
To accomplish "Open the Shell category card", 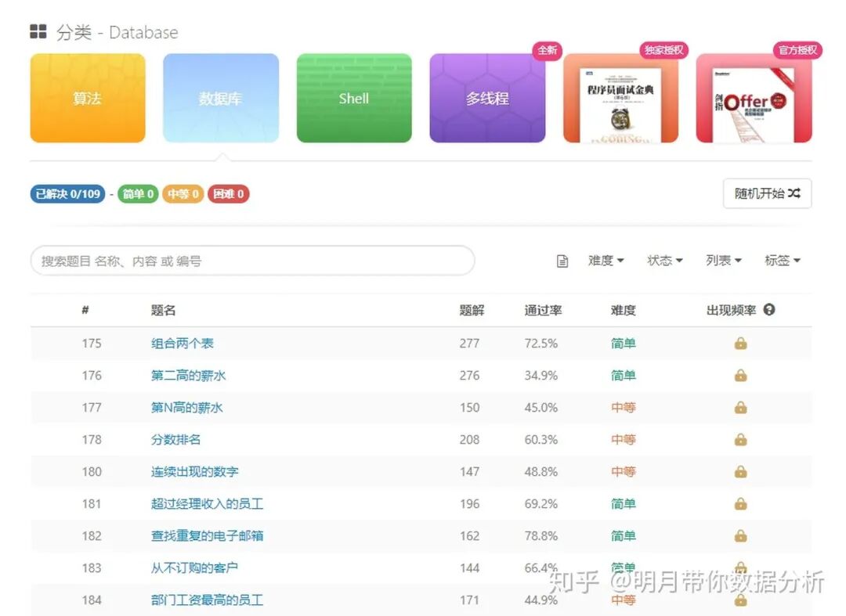I will (354, 98).
